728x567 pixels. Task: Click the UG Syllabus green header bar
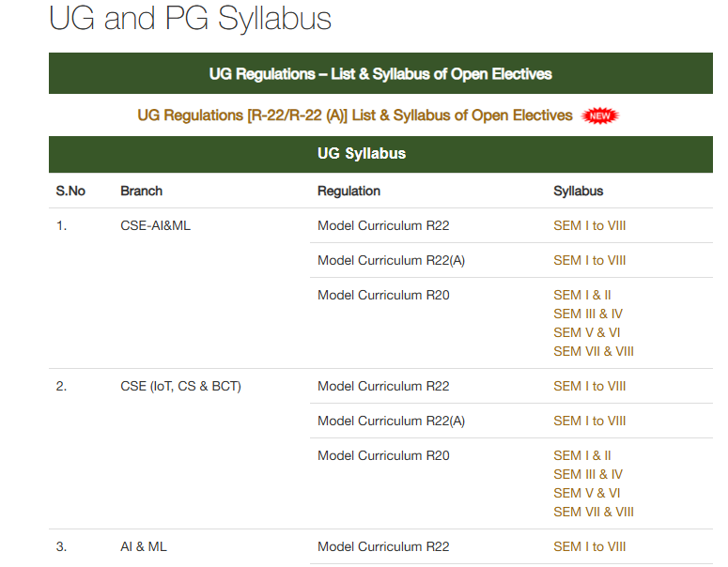380,154
